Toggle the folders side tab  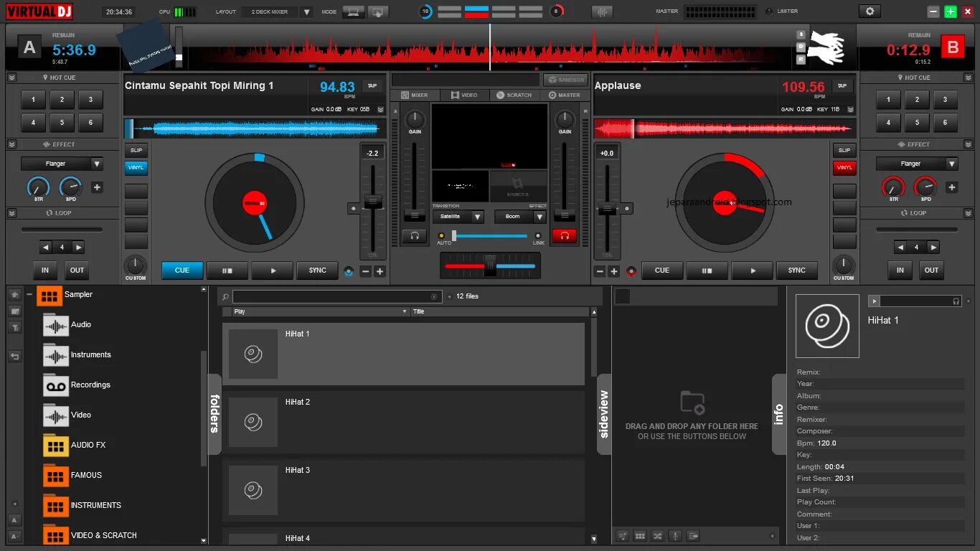[x=215, y=413]
